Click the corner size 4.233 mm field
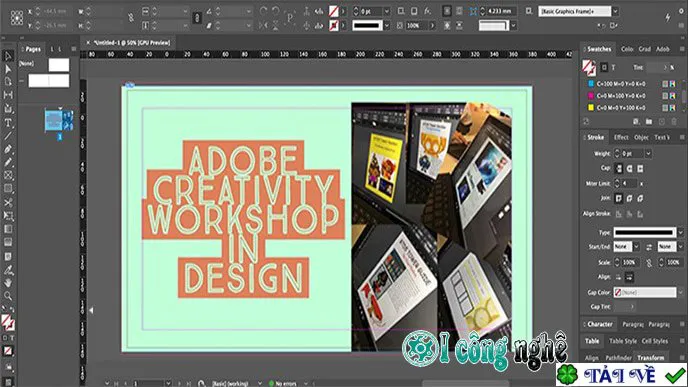The height and width of the screenshot is (387, 688). [x=501, y=11]
